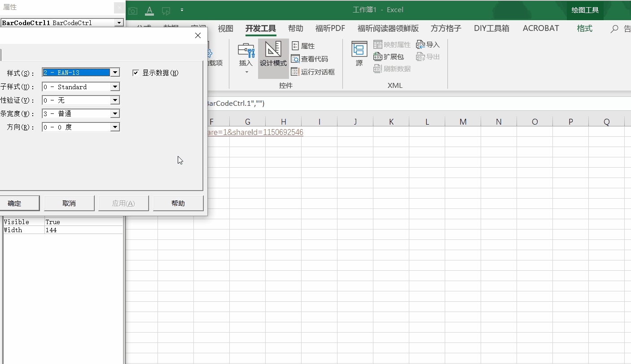Toggle the 显示数据 checkbox
This screenshot has height=364, width=631.
(x=136, y=73)
